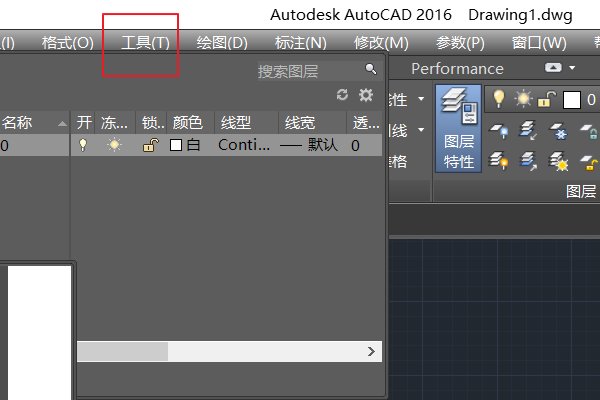
Task: Click the search magnifier icon
Action: tap(371, 69)
